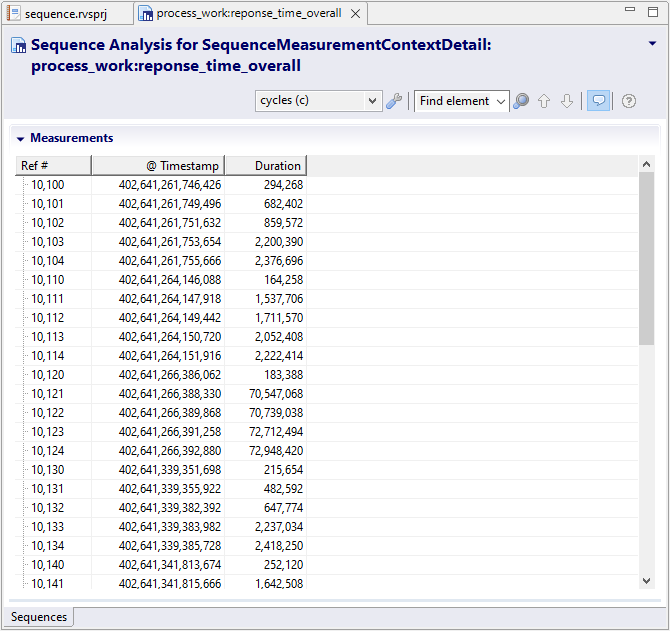Click timestamp 402,641,339,355,922
Image resolution: width=670 pixels, height=631 pixels.
170,489
